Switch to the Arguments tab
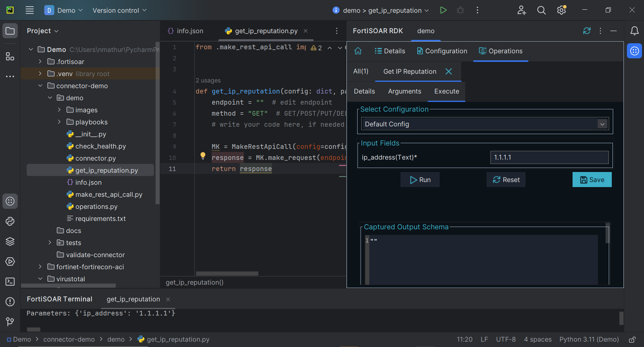This screenshot has height=347, width=644. click(x=405, y=91)
